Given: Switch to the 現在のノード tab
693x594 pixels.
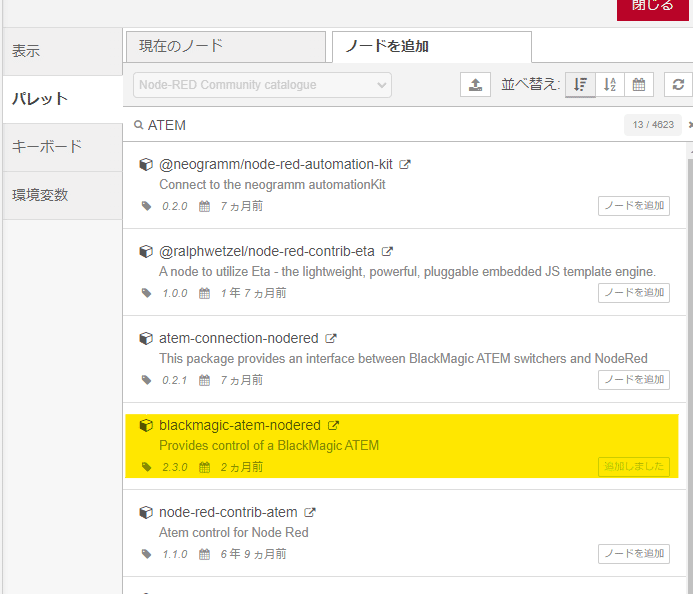Looking at the screenshot, I should point(226,46).
